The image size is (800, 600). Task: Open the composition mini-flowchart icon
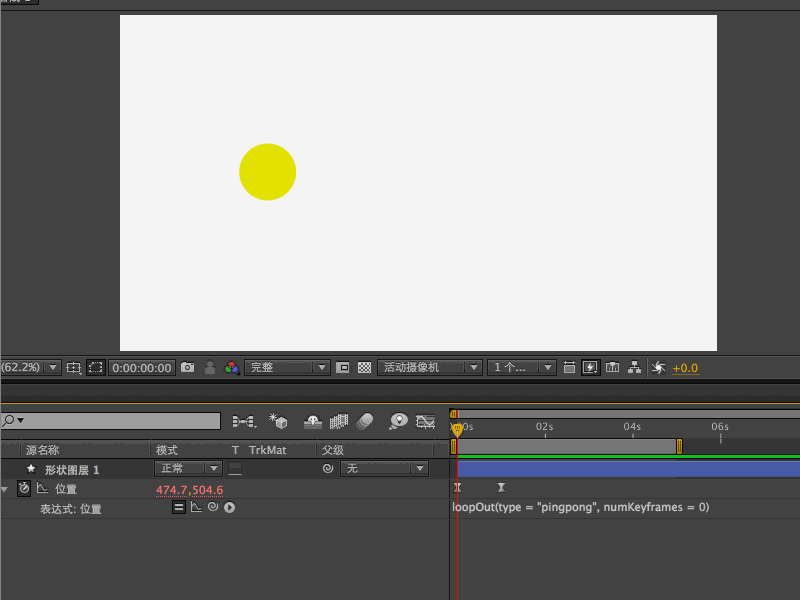244,421
